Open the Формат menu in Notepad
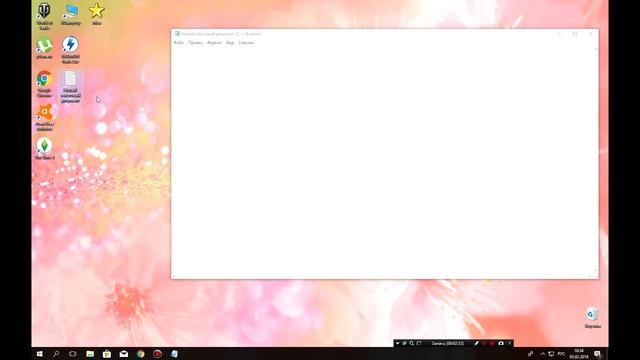 click(214, 42)
